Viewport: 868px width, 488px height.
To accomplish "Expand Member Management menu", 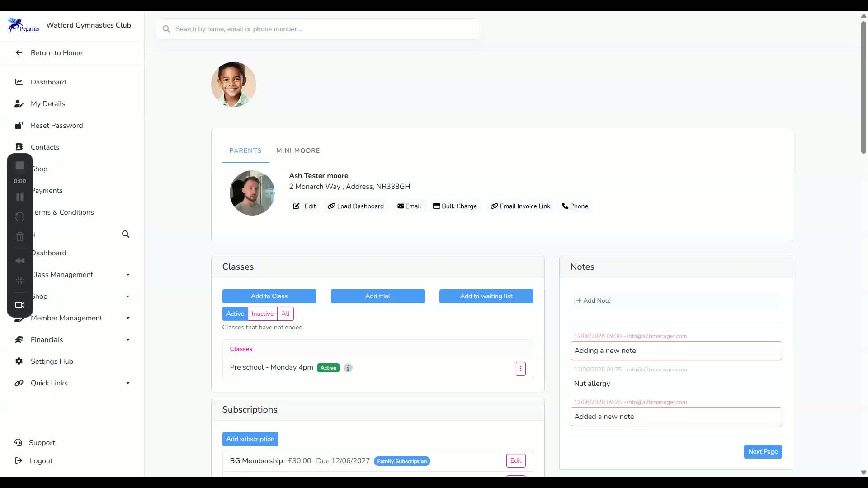I will click(128, 318).
